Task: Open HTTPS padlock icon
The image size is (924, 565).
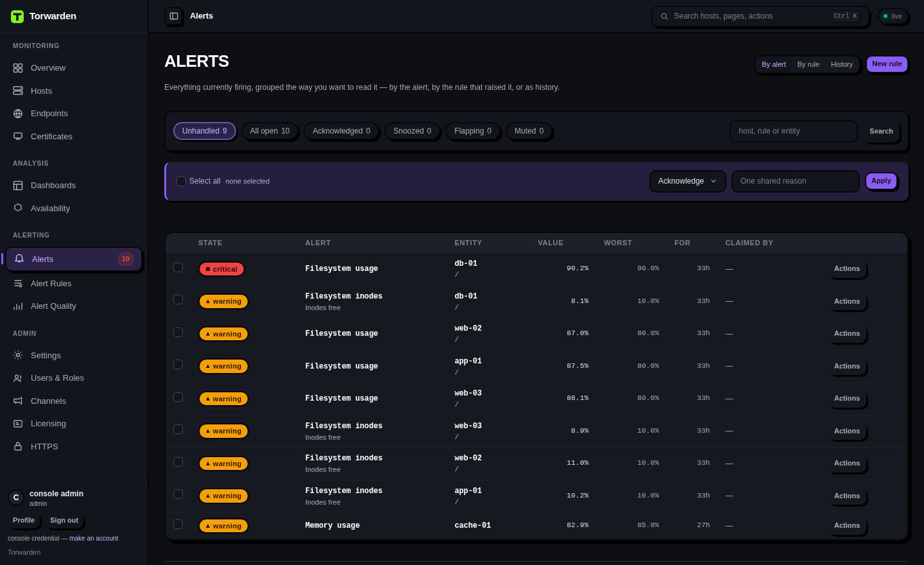Action: [x=18, y=447]
